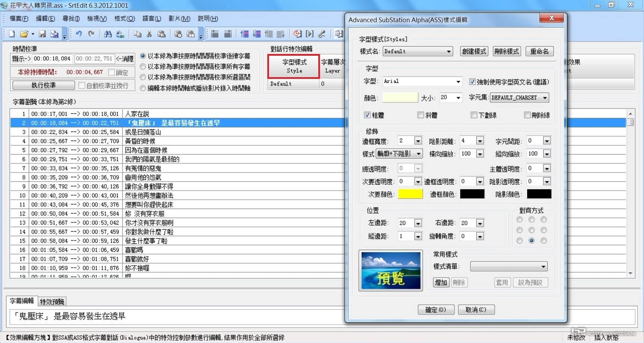Click the 重命名 button
Image resolution: width=644 pixels, height=343 pixels.
coord(540,51)
